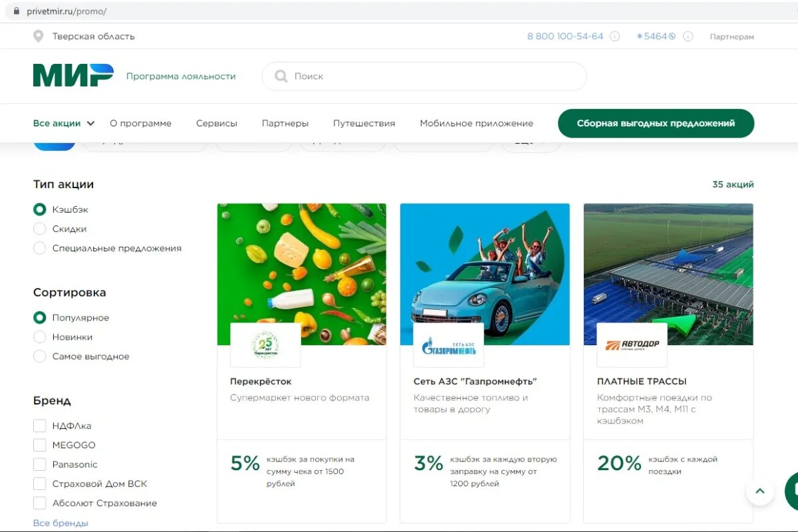Open the Партнеры menu item
The height and width of the screenshot is (532, 798).
[x=285, y=123]
